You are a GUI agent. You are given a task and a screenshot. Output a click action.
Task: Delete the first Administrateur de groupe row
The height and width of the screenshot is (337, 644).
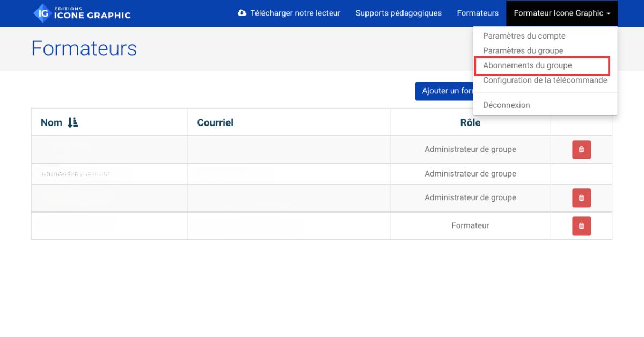pyautogui.click(x=581, y=150)
